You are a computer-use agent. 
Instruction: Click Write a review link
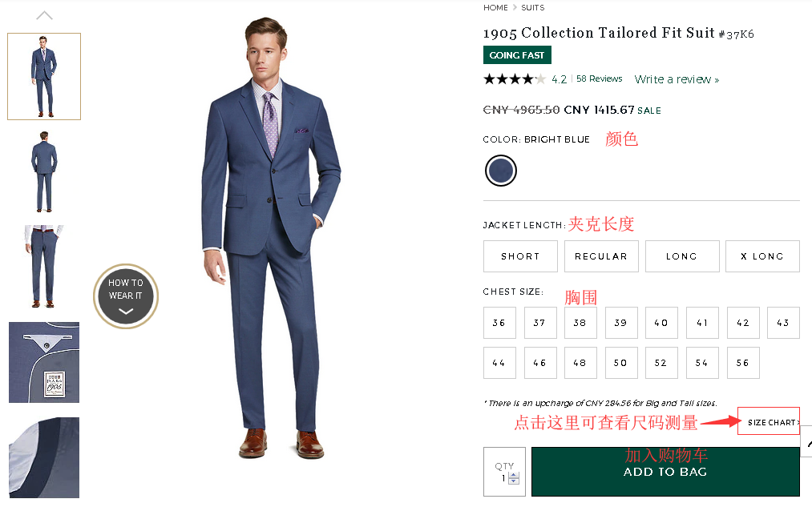click(677, 79)
